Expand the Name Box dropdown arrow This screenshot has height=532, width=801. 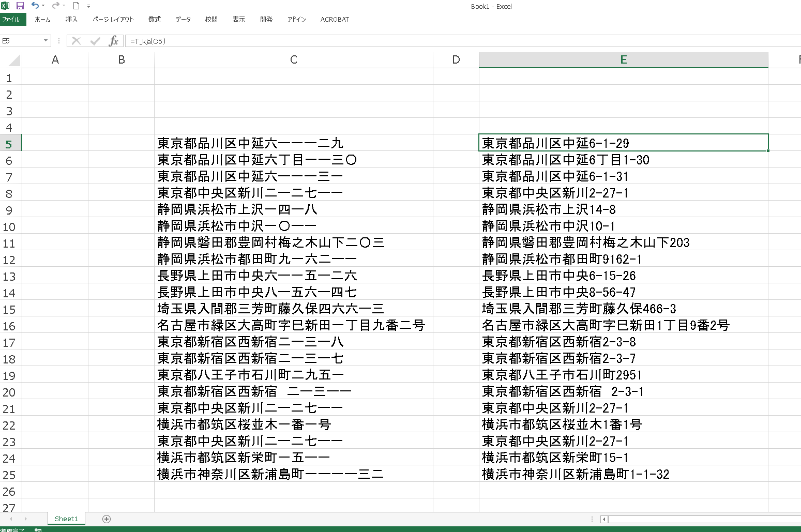tap(46, 40)
